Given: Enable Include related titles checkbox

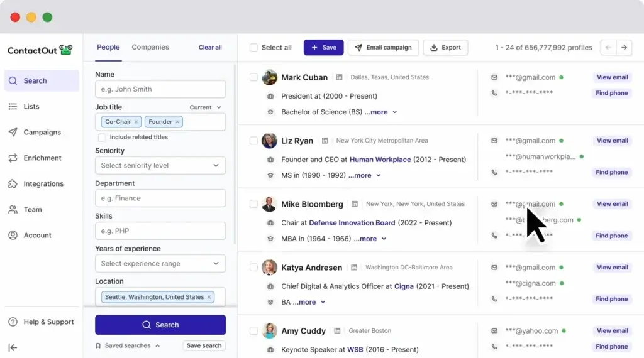Looking at the screenshot, I should (102, 138).
